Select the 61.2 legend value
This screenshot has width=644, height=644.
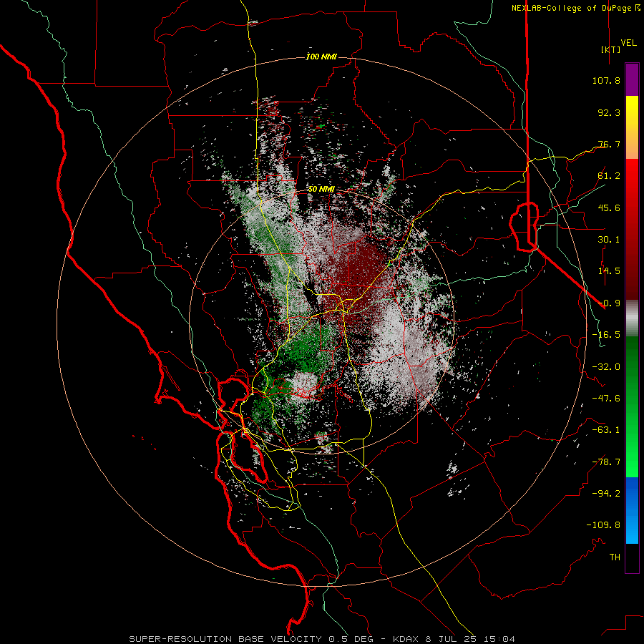pyautogui.click(x=609, y=176)
